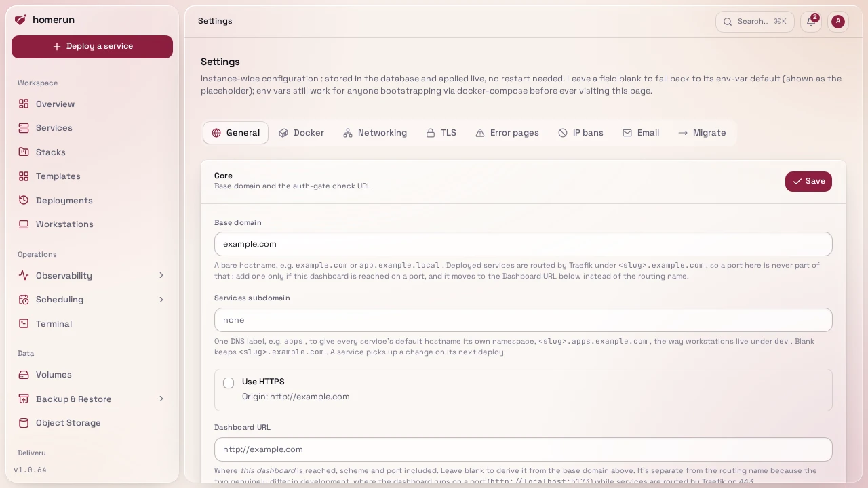Open the Email settings tab
This screenshot has width=868, height=488.
(641, 133)
